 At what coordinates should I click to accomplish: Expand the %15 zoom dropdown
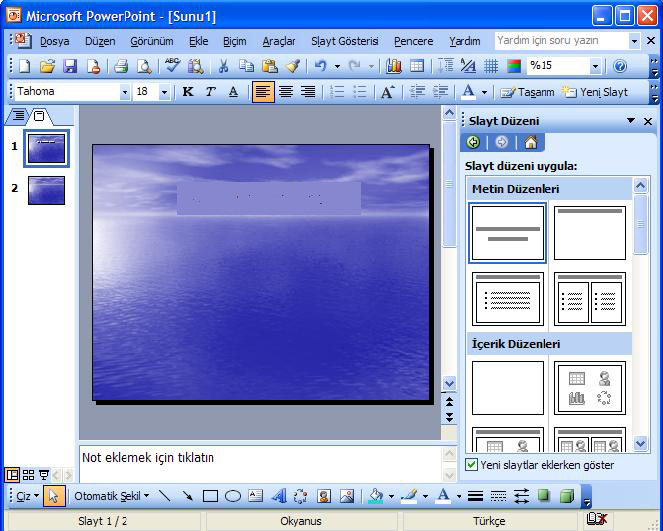[595, 66]
